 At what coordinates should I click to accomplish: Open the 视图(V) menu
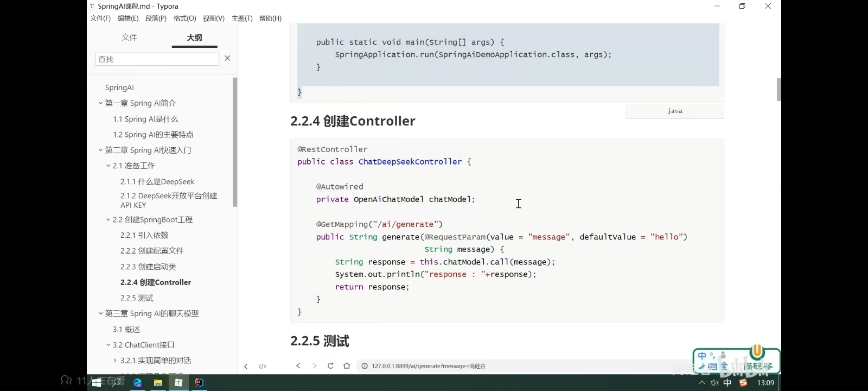[214, 18]
